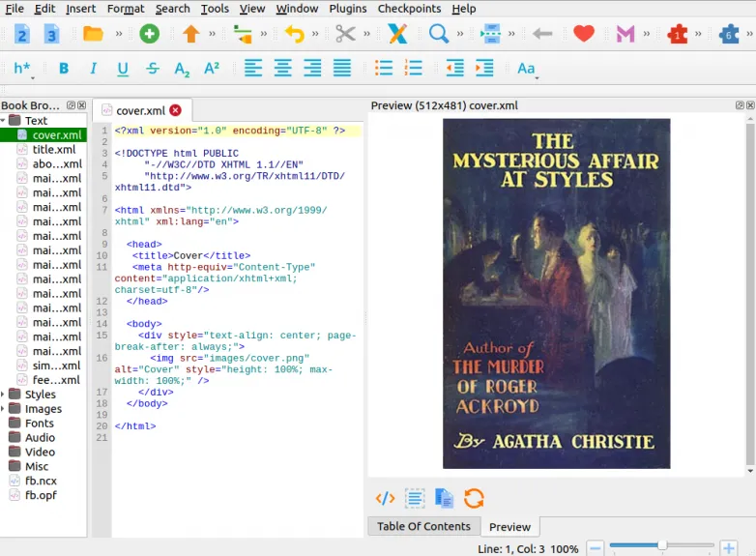Justify text
Viewport: 756px width, 556px height.
342,68
